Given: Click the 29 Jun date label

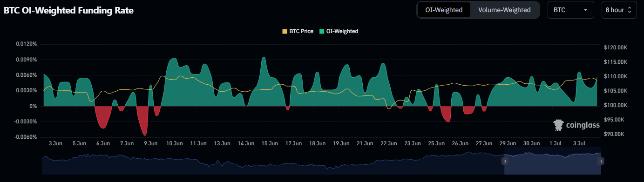Looking at the screenshot, I should tap(508, 143).
